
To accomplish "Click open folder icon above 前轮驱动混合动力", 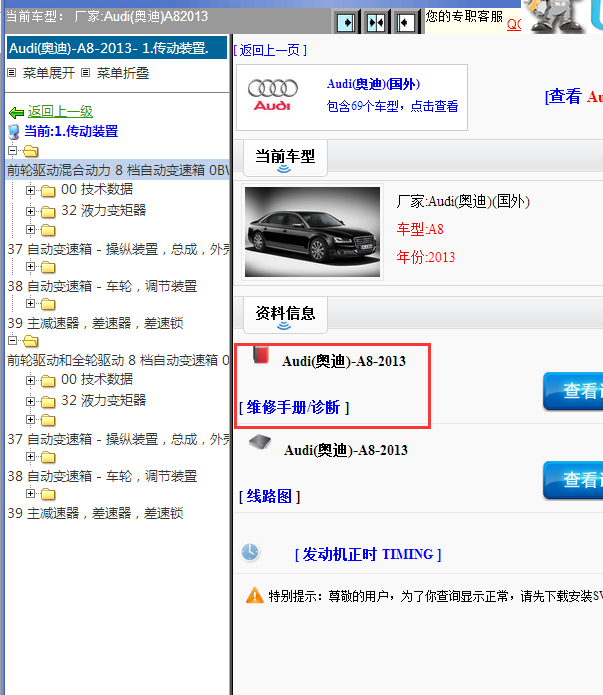I will tap(31, 152).
